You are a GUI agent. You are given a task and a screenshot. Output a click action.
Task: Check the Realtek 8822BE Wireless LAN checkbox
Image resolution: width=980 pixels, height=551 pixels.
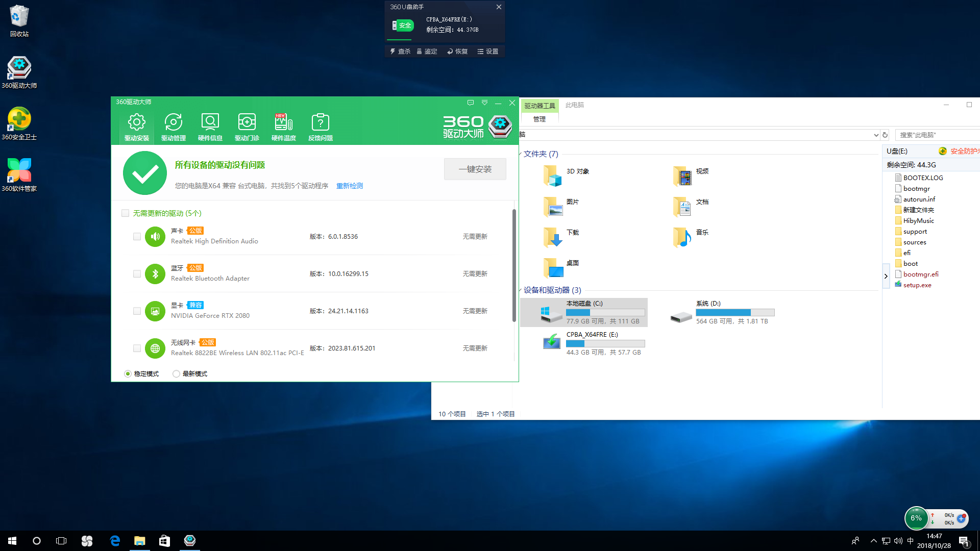[x=137, y=348]
